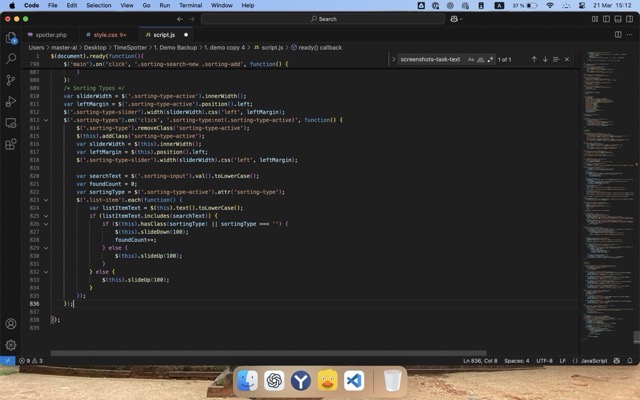Viewport: 640px width, 400px height.
Task: Click the JavaScript language mode in status bar
Action: (x=594, y=360)
